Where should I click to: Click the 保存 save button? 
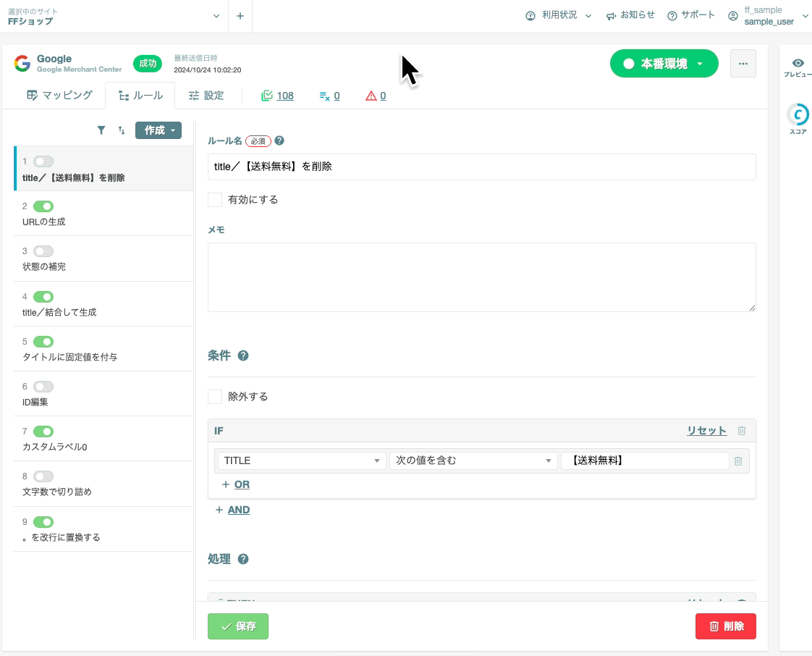[238, 626]
